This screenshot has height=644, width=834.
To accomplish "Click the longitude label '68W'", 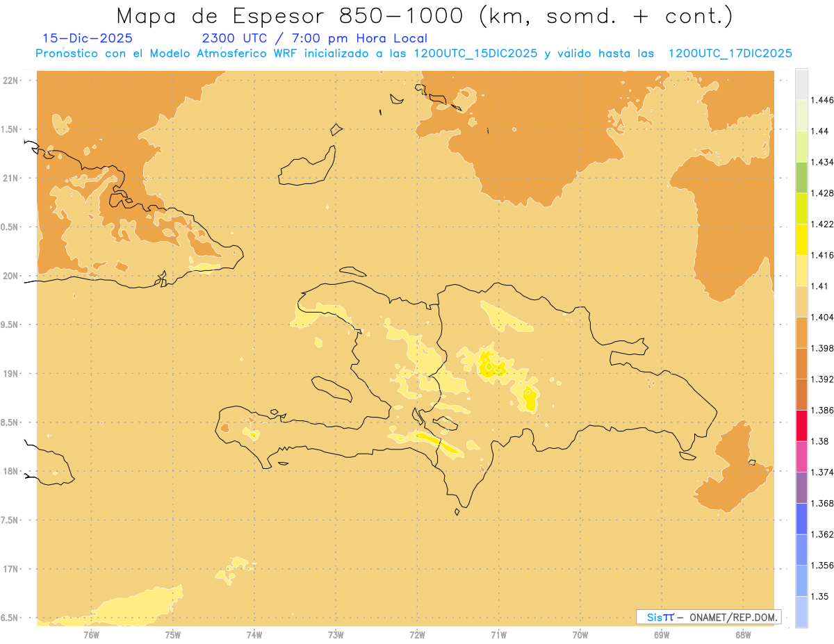I will (x=743, y=634).
